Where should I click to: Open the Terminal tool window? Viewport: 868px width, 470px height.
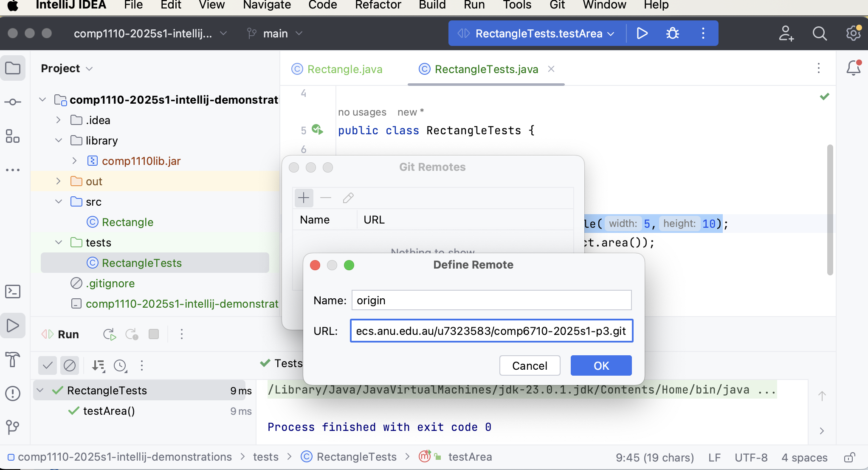[x=13, y=292]
